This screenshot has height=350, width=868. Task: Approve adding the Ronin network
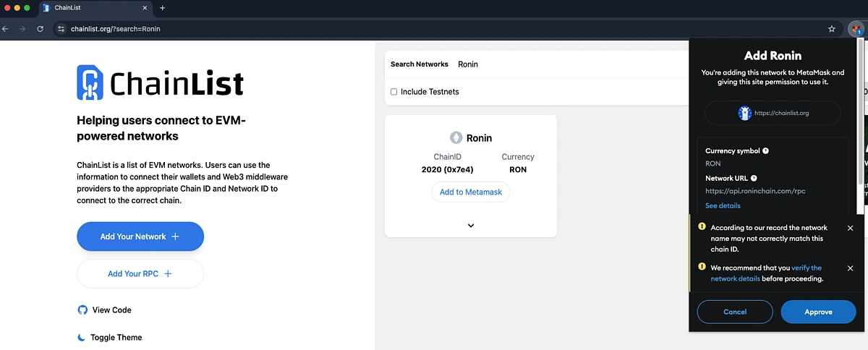point(818,312)
